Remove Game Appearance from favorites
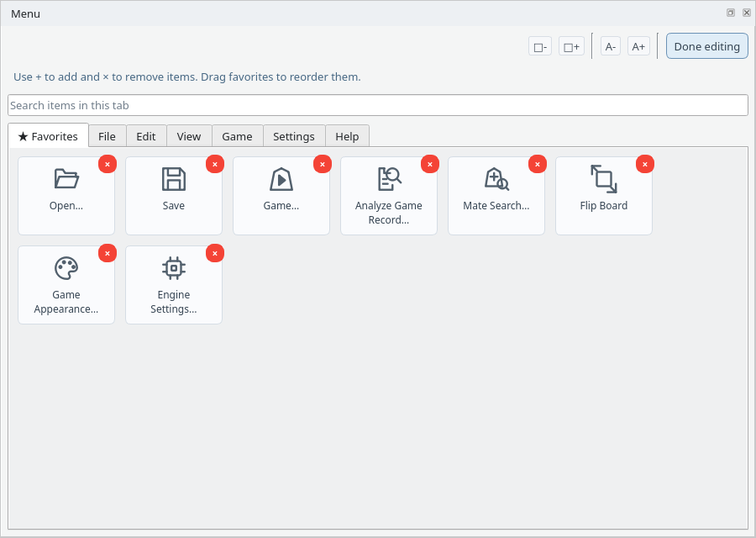 (108, 253)
